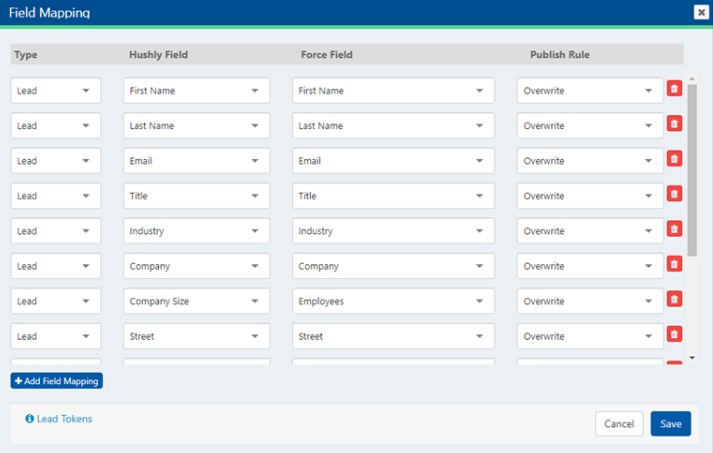713x453 pixels.
Task: Open the Lead Tokens link
Action: [59, 418]
